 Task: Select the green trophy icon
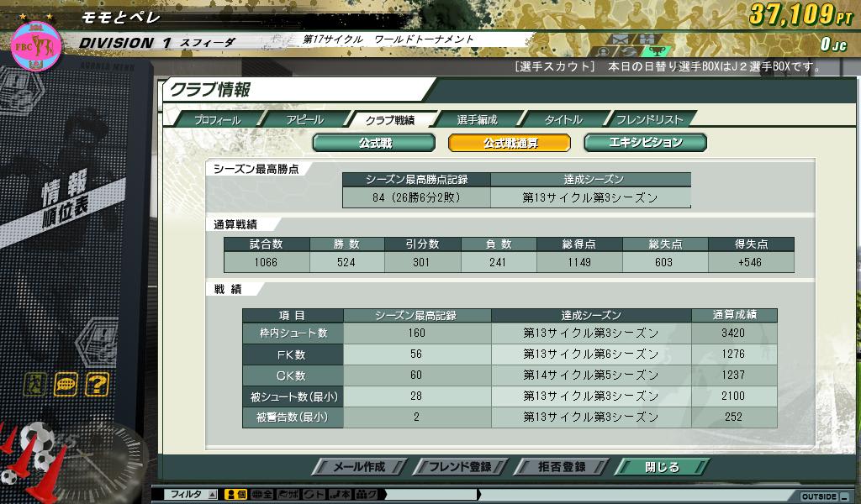pos(658,51)
